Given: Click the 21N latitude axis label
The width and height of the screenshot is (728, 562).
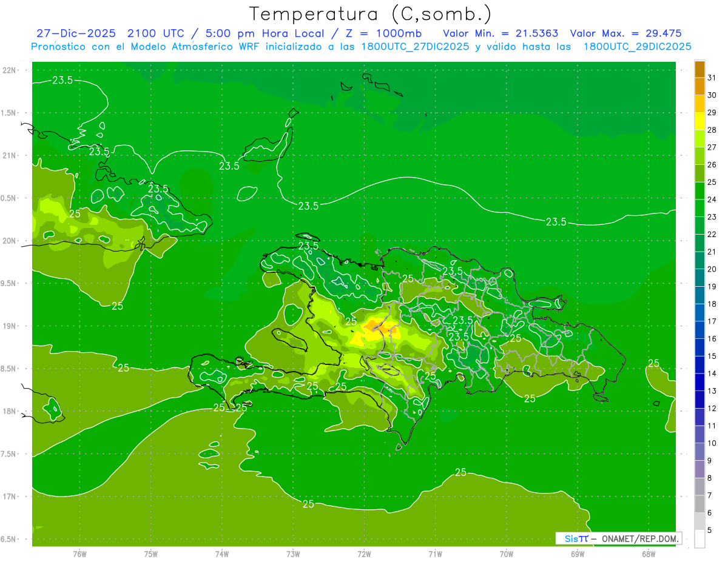Looking at the screenshot, I should [10, 155].
